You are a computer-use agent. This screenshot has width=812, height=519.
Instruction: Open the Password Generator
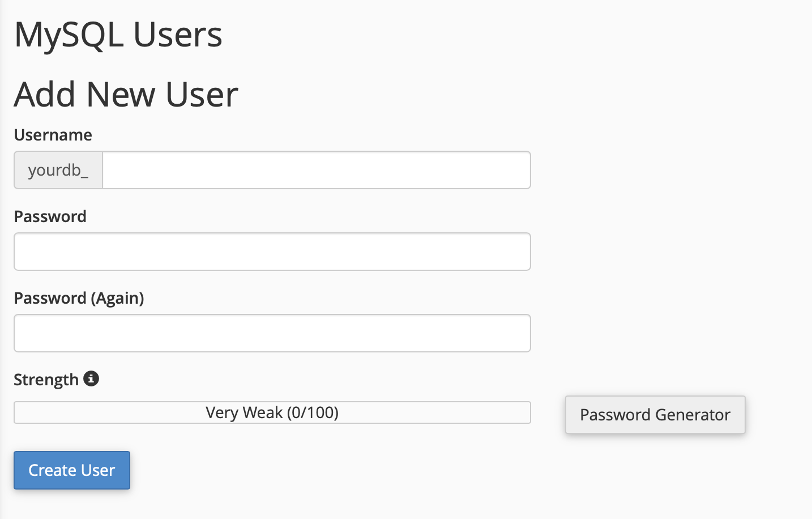[655, 415]
